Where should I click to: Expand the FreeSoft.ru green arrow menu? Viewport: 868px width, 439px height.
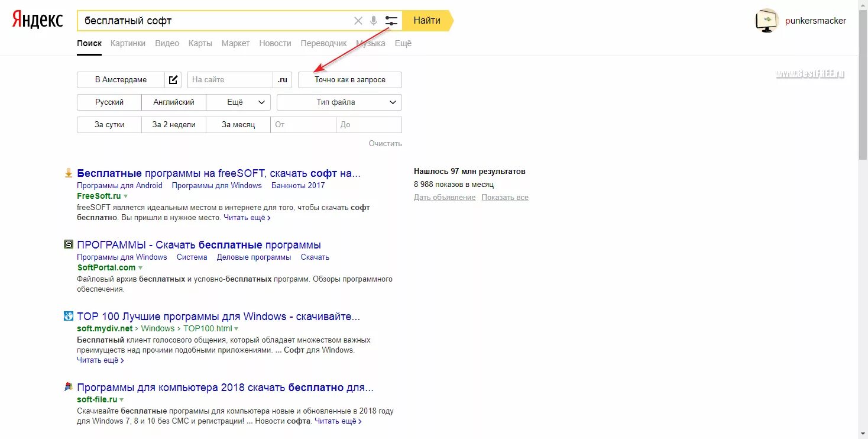[x=126, y=196]
